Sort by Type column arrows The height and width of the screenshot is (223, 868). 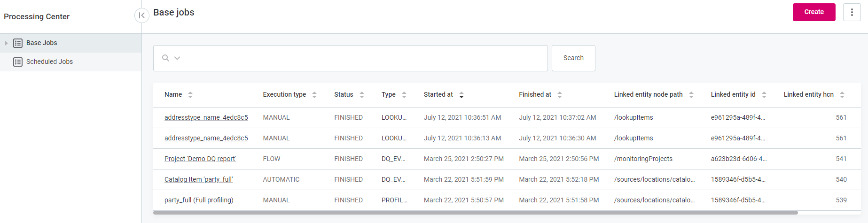[x=404, y=95]
